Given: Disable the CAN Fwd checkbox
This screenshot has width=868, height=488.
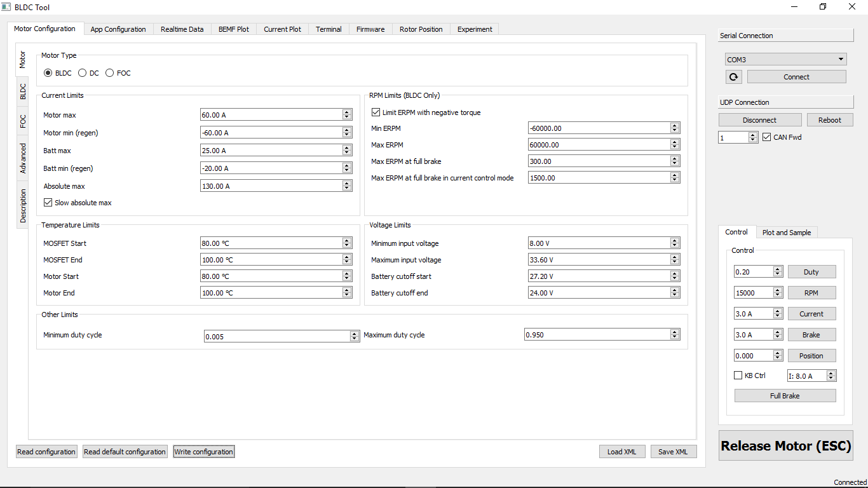Looking at the screenshot, I should 767,137.
